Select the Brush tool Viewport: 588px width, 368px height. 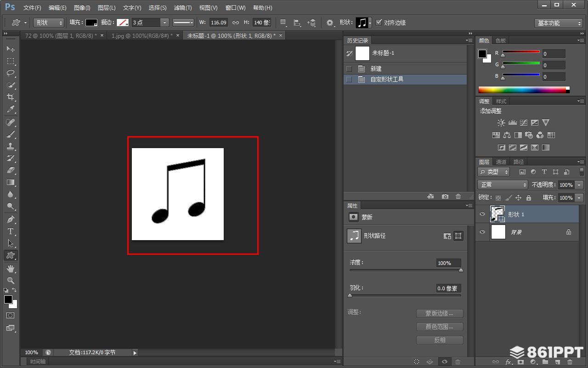tap(11, 134)
